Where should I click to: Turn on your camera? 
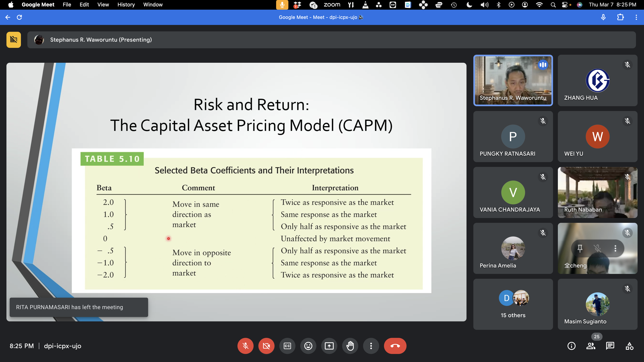point(266,346)
